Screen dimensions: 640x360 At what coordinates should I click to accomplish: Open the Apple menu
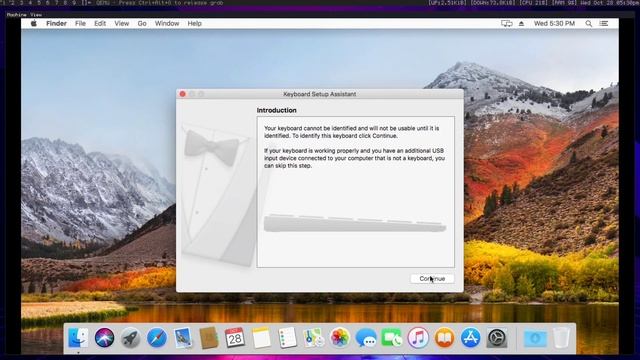tap(34, 24)
